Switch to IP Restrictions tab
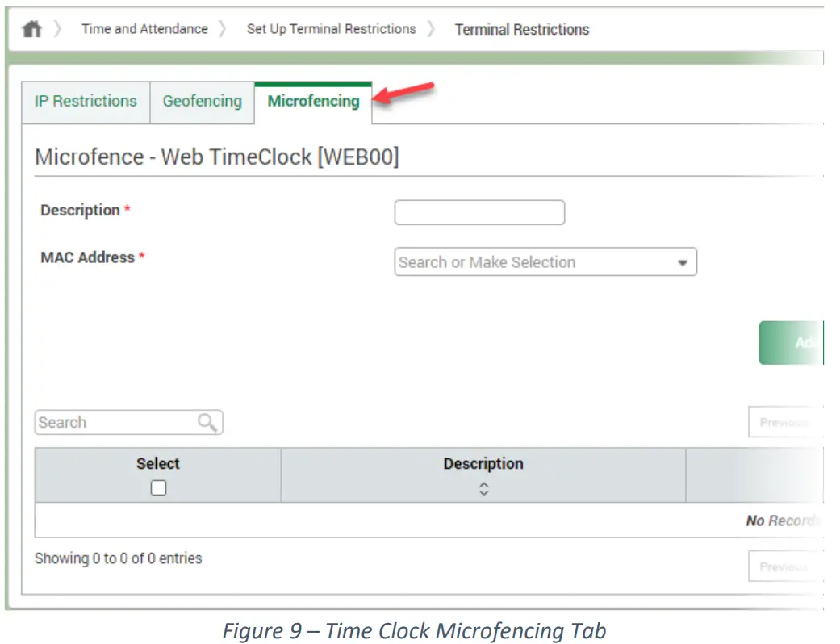 click(x=86, y=102)
